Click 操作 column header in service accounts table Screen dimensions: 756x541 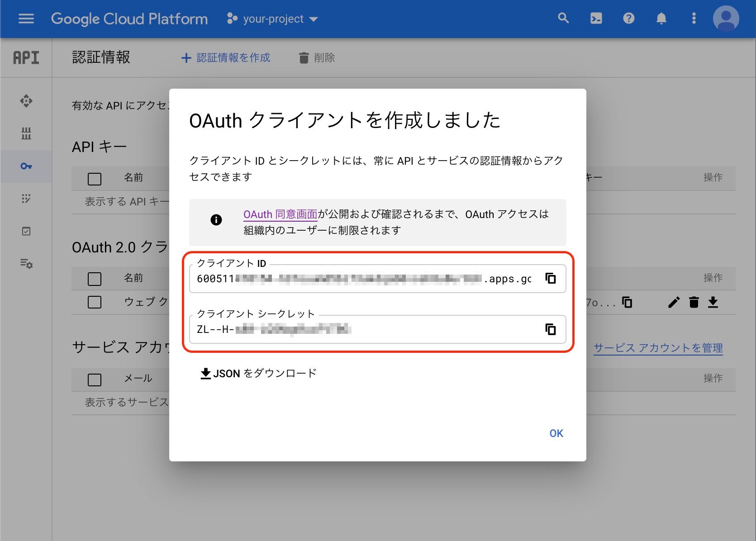point(713,378)
